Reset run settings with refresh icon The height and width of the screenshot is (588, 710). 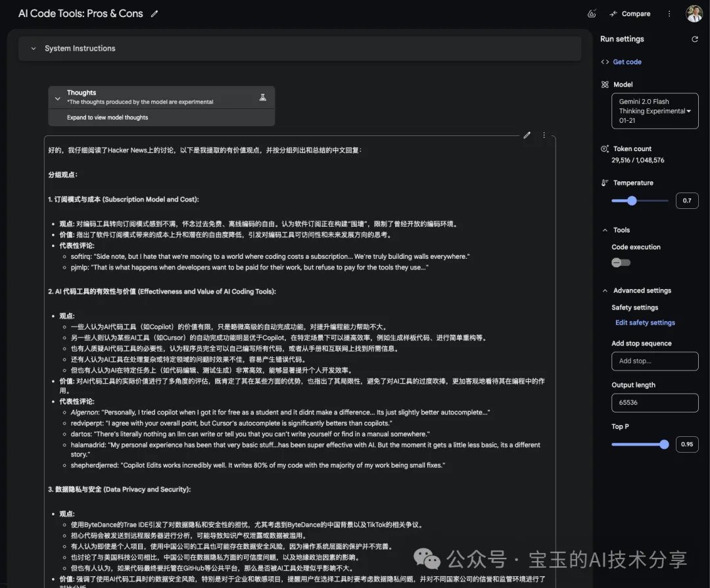coord(695,39)
